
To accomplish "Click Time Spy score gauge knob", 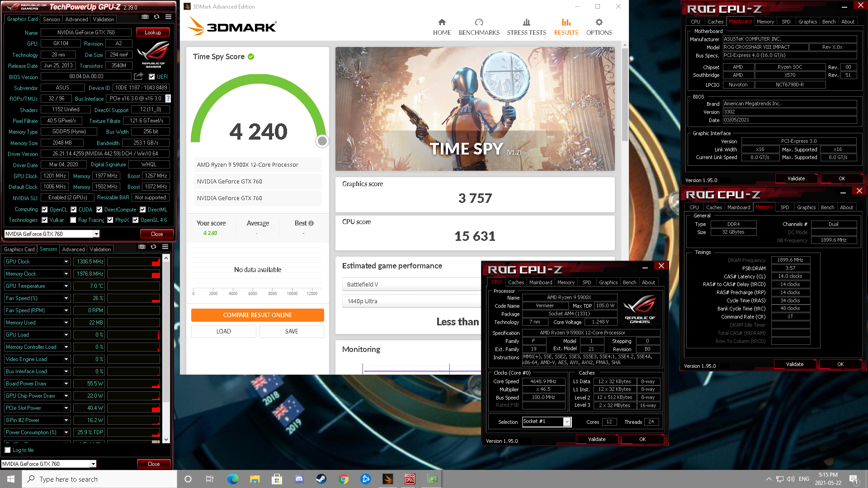I will 322,141.
